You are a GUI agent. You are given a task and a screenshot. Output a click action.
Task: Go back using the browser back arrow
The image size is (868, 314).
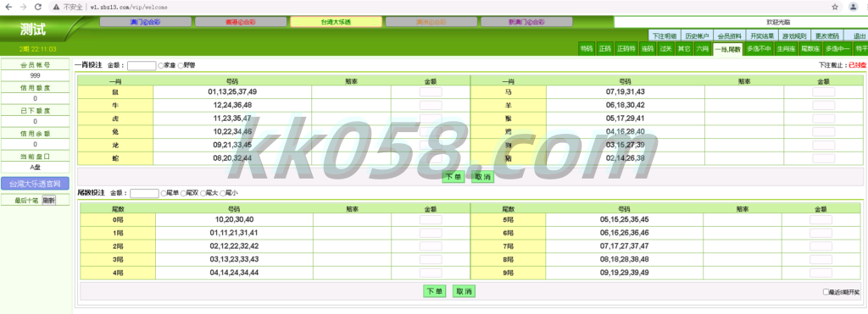coord(8,7)
